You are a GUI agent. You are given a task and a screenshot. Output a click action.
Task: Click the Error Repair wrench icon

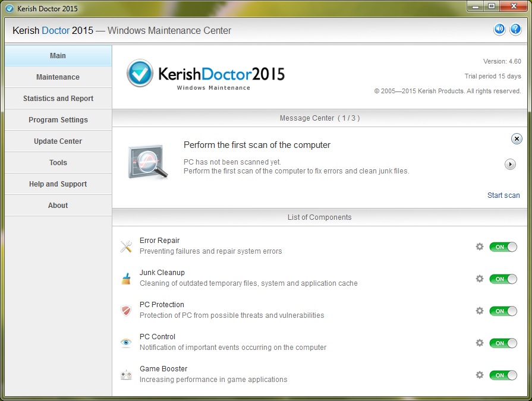(126, 247)
